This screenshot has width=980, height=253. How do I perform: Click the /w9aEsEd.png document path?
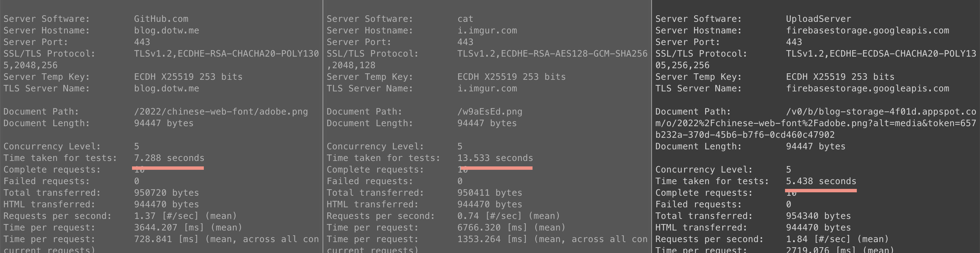(x=490, y=111)
